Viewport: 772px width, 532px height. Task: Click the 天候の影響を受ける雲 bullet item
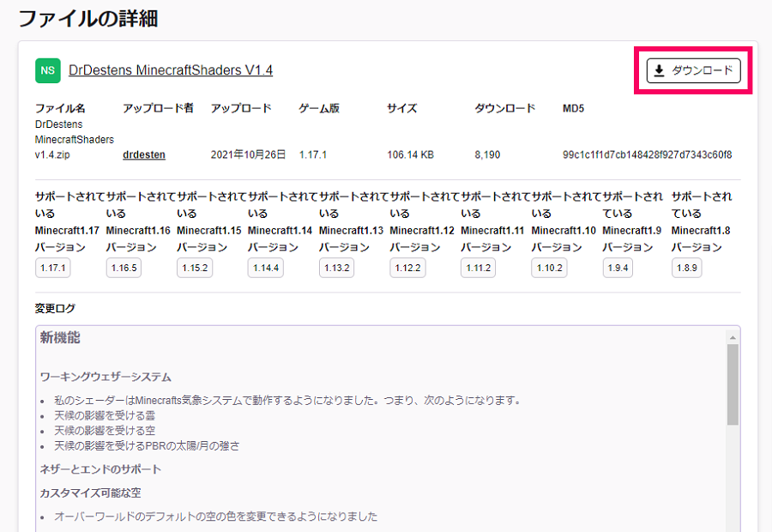105,416
